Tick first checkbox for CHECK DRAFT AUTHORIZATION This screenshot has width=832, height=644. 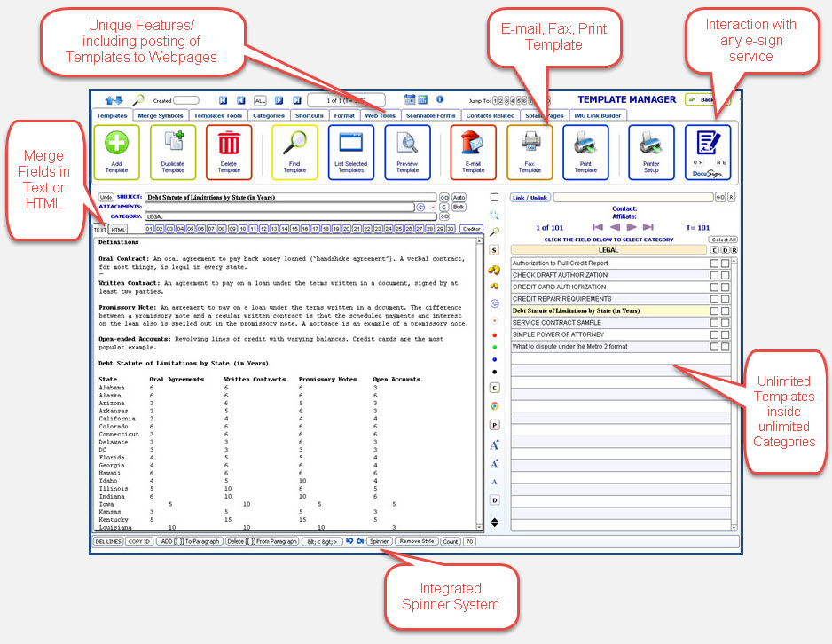click(714, 275)
